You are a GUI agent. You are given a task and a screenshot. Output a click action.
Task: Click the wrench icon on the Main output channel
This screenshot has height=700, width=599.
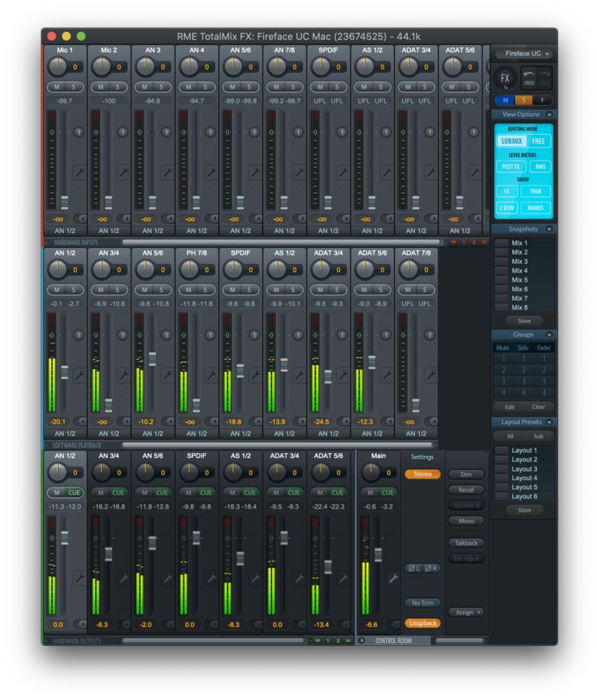coord(394,578)
